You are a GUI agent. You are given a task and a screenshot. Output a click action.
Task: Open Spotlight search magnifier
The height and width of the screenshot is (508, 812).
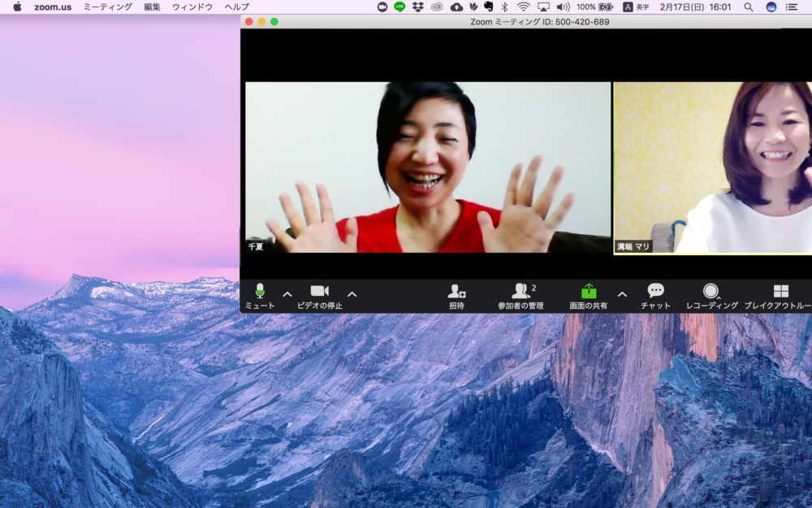pos(748,7)
